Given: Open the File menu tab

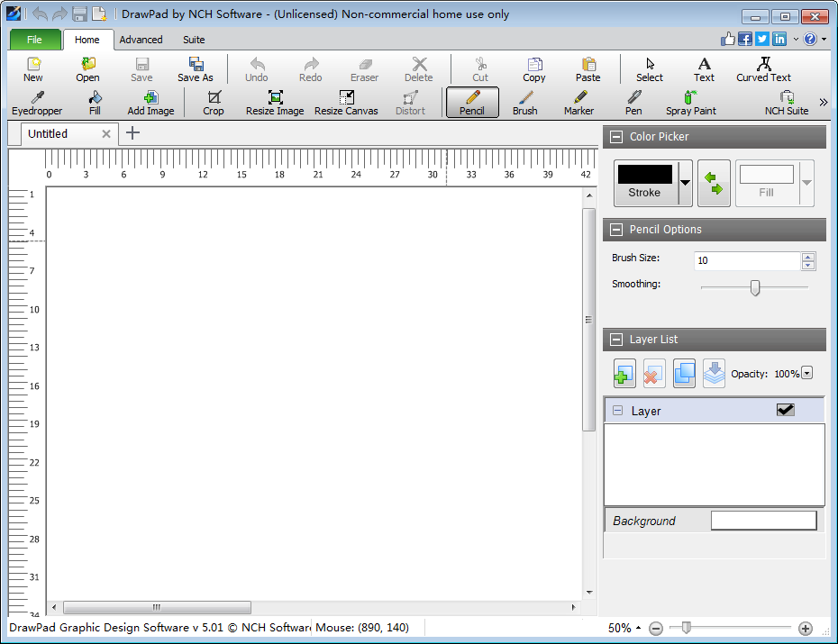Looking at the screenshot, I should (x=35, y=40).
